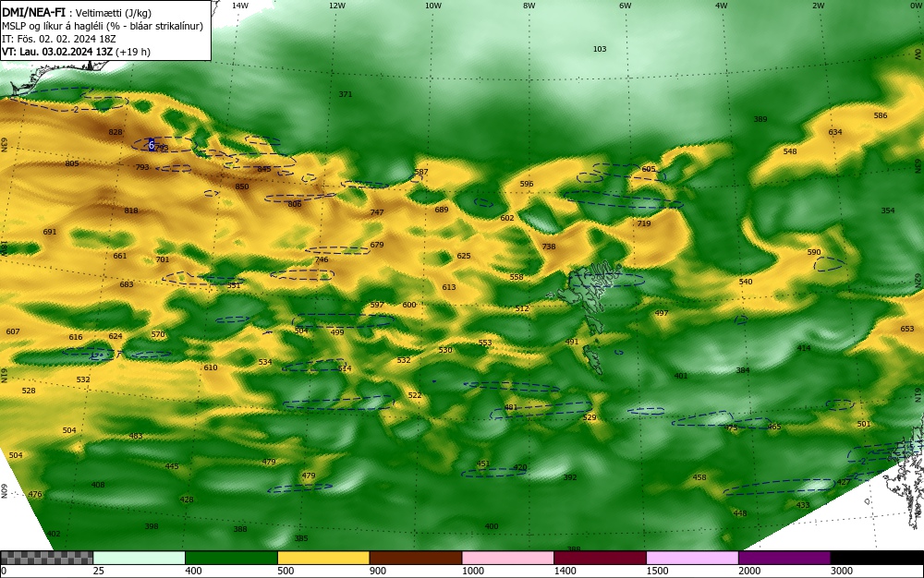This screenshot has width=924, height=578.
Task: Choose the brown 900–1000 legend swatch
Action: [x=416, y=558]
